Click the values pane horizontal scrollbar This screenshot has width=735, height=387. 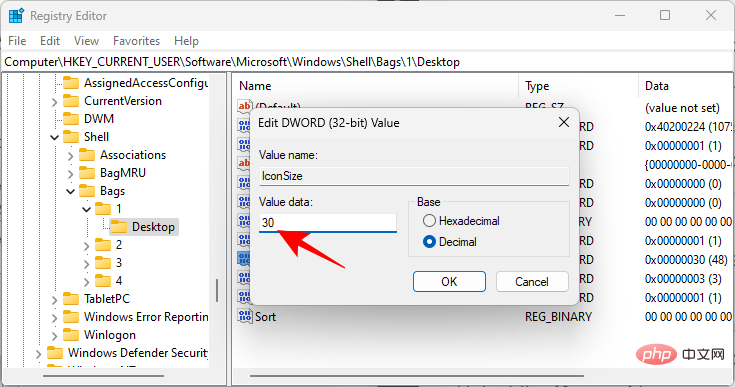417,376
